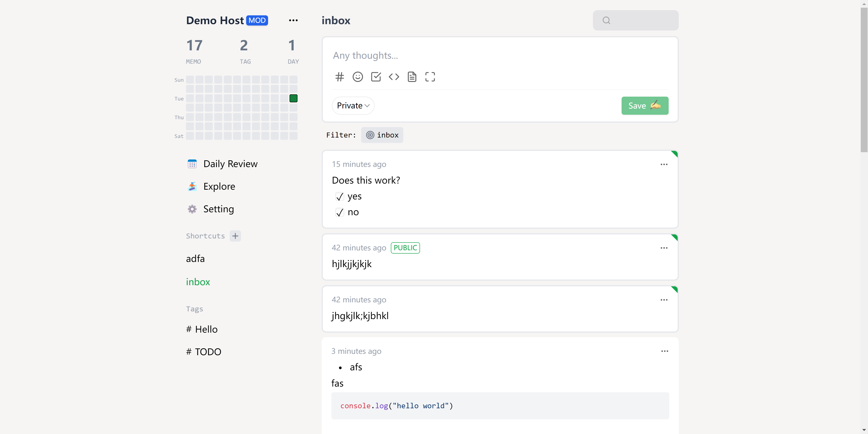Open the options menu on the jhgkjlk;kjbhkl memo
The image size is (868, 434).
(x=664, y=300)
